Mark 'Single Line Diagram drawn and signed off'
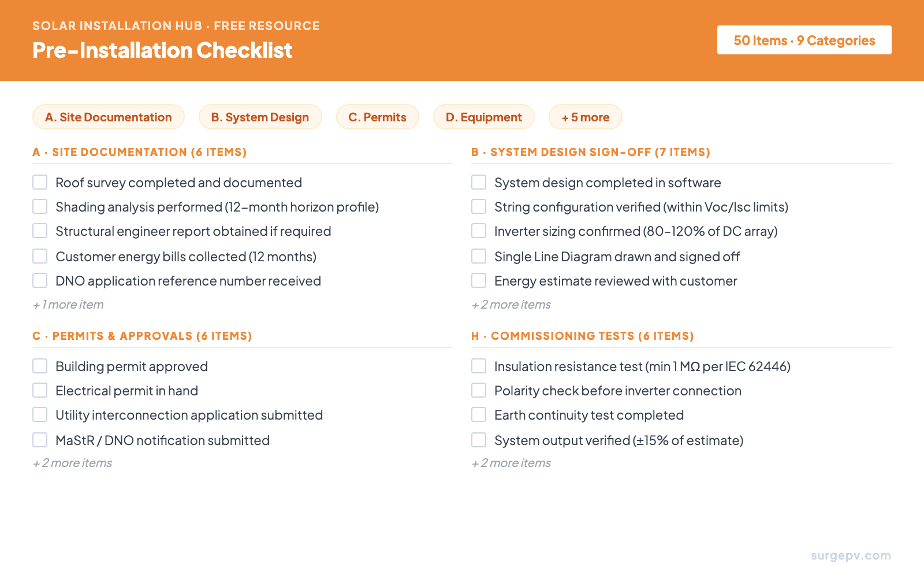 [478, 256]
